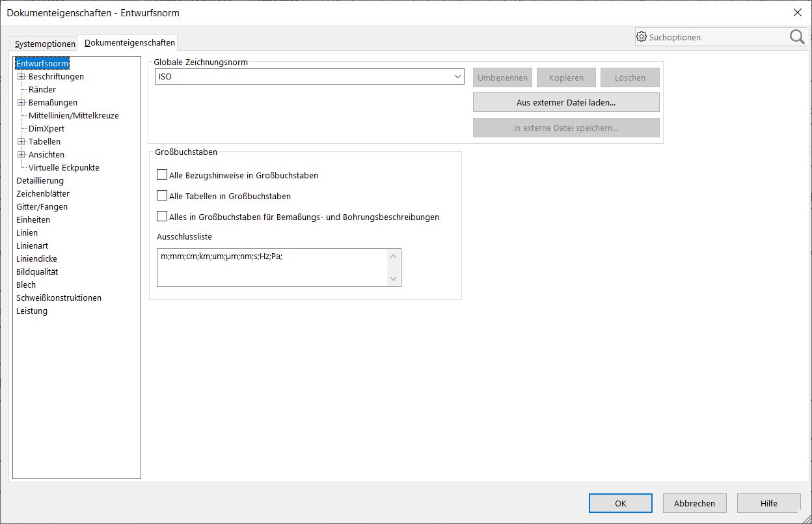Select the Dokumenteigenschaften tab

click(129, 42)
